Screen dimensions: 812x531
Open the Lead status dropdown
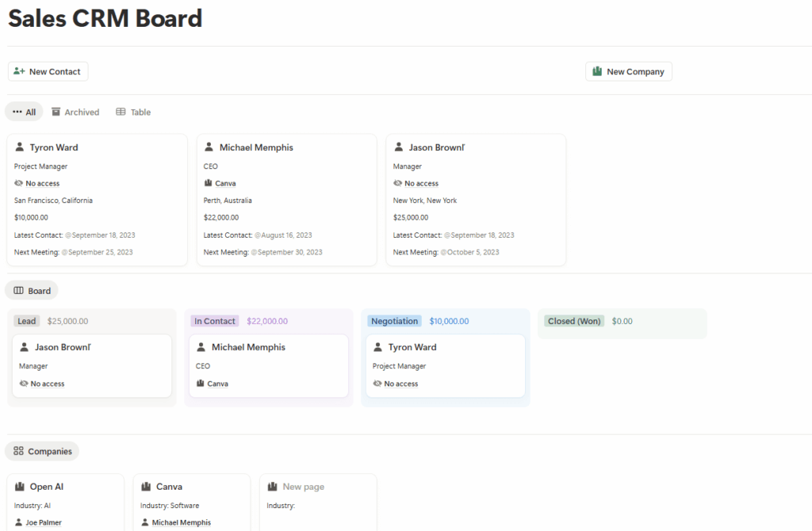pyautogui.click(x=26, y=321)
